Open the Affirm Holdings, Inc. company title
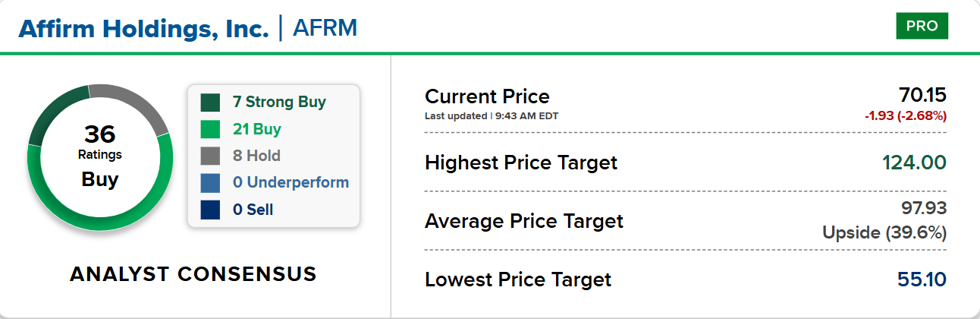980x319 pixels. point(143,29)
